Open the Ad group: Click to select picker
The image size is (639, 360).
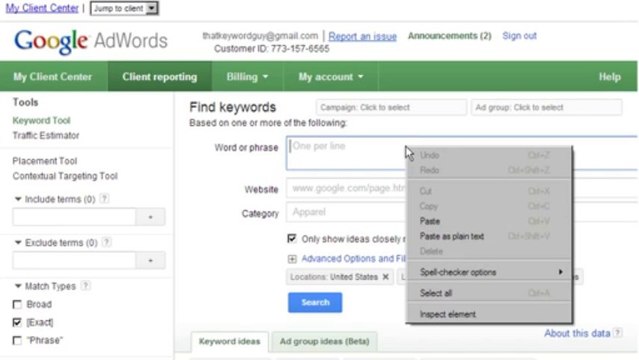point(546,108)
